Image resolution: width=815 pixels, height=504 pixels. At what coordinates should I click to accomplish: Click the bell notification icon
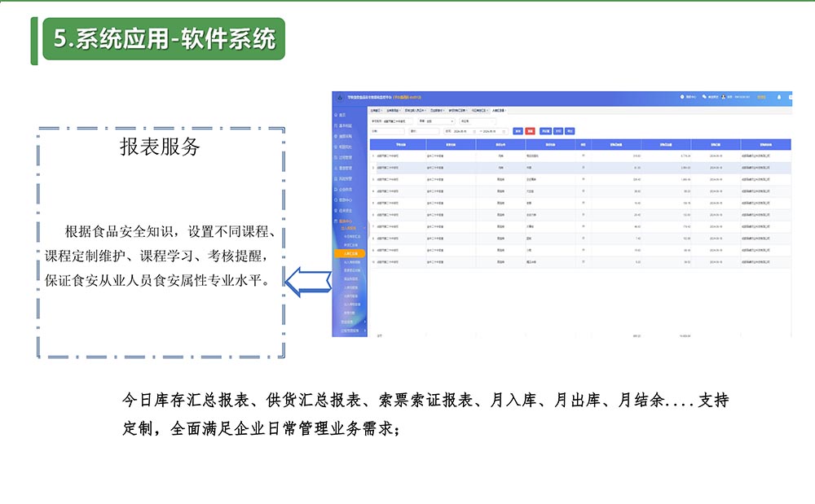(779, 97)
